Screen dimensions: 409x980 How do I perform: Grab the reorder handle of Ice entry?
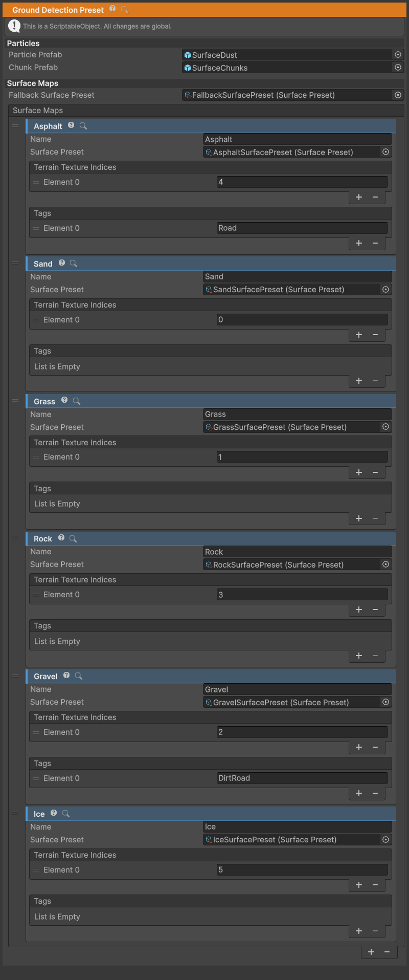[15, 813]
